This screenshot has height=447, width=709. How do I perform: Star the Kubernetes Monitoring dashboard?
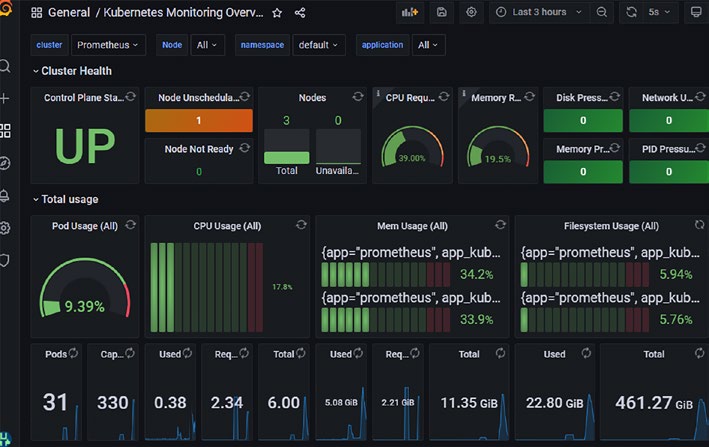[277, 13]
